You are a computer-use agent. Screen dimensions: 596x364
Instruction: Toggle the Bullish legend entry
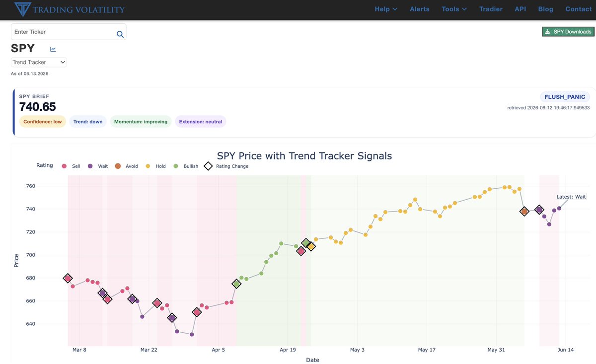186,166
